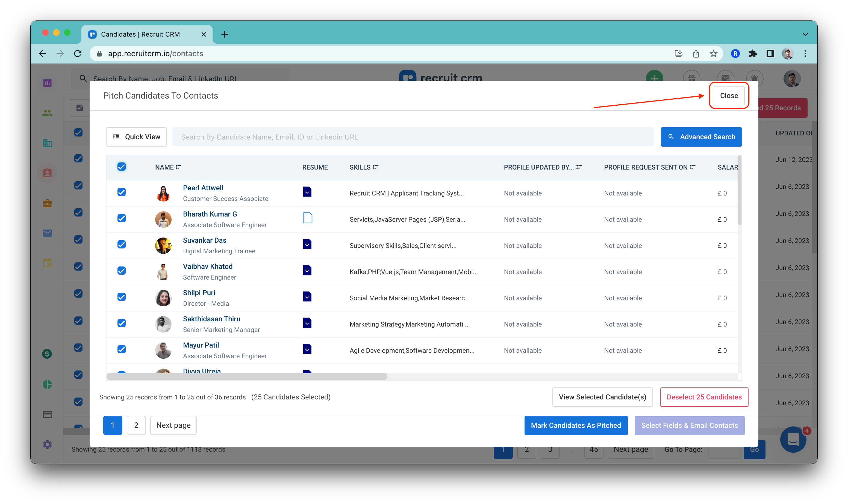Image resolution: width=848 pixels, height=504 pixels.
Task: Uncheck Shilpi Puri's checkbox
Action: pyautogui.click(x=121, y=297)
